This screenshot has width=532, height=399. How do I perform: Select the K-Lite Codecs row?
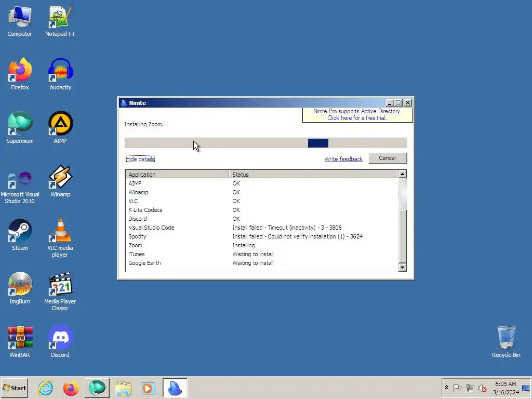[261, 210]
